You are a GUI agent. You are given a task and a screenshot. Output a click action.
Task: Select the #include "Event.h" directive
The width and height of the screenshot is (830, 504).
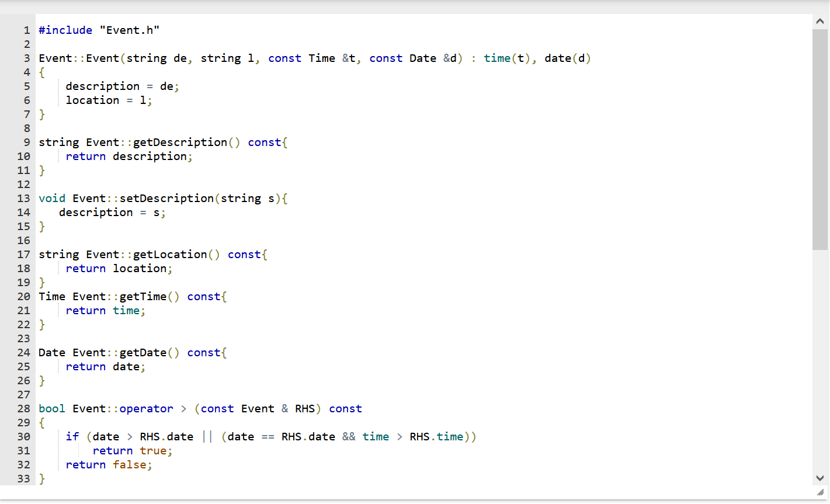[99, 30]
